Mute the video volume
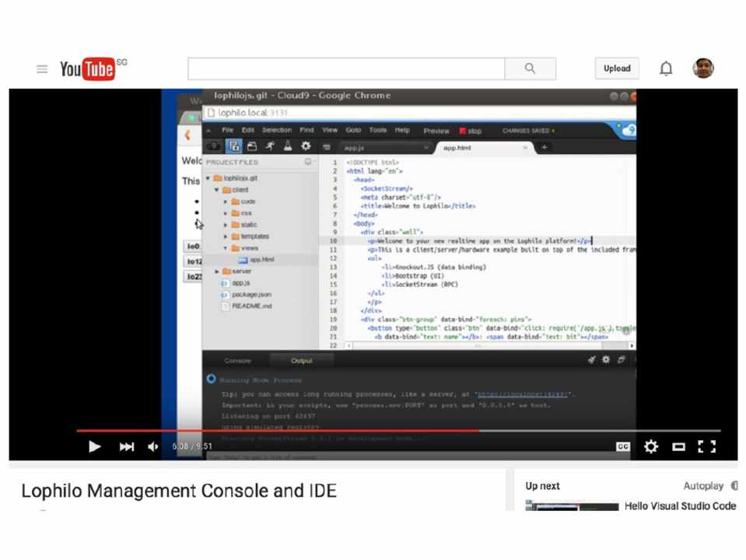The width and height of the screenshot is (746, 560). coord(153,446)
